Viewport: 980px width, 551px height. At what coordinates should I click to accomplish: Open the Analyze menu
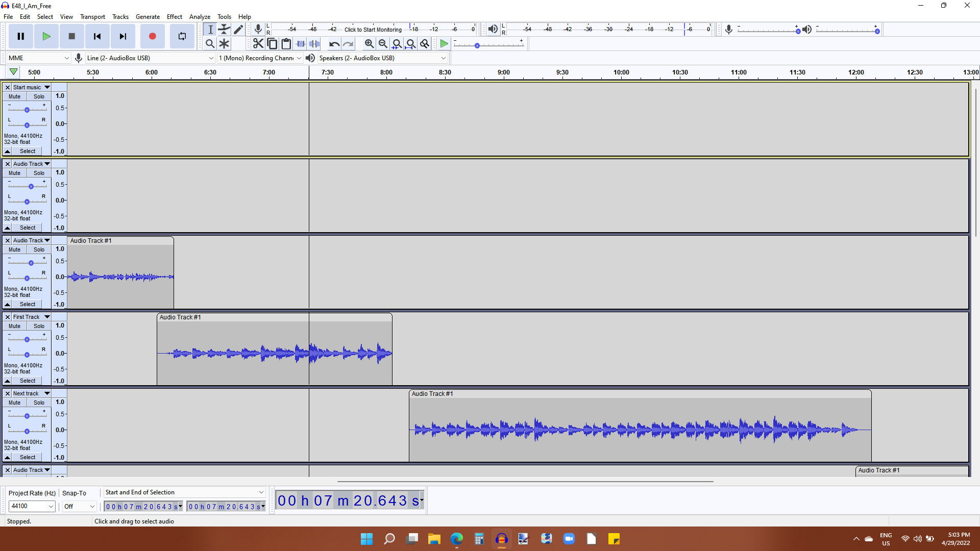(x=200, y=17)
